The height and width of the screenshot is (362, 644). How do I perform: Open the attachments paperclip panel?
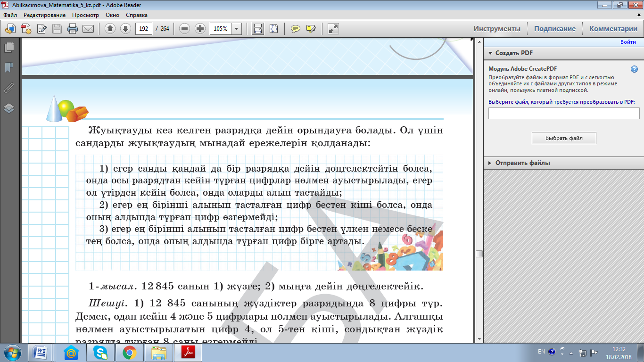(x=9, y=88)
